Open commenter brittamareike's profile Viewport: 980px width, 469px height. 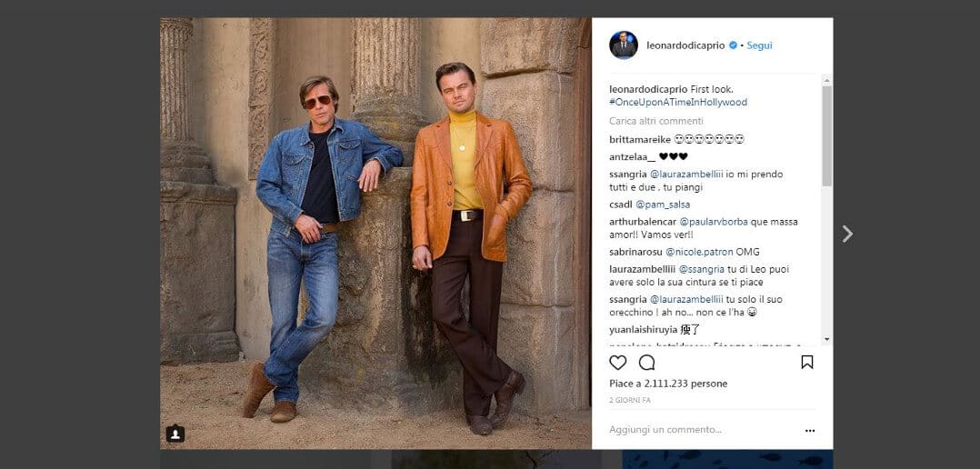pos(640,140)
